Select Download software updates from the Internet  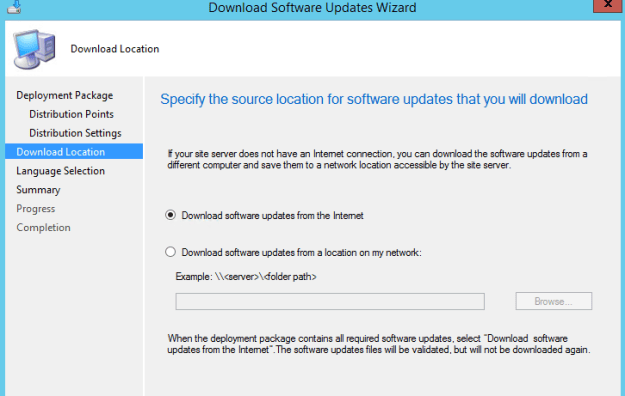click(170, 215)
